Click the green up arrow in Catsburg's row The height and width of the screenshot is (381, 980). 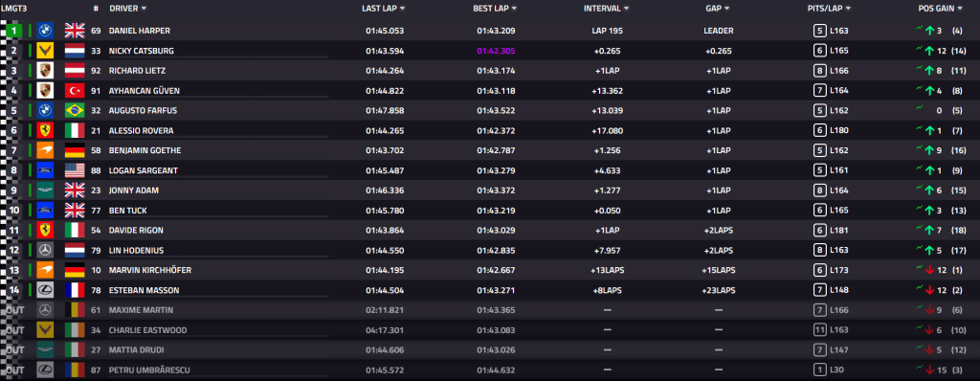click(x=929, y=51)
